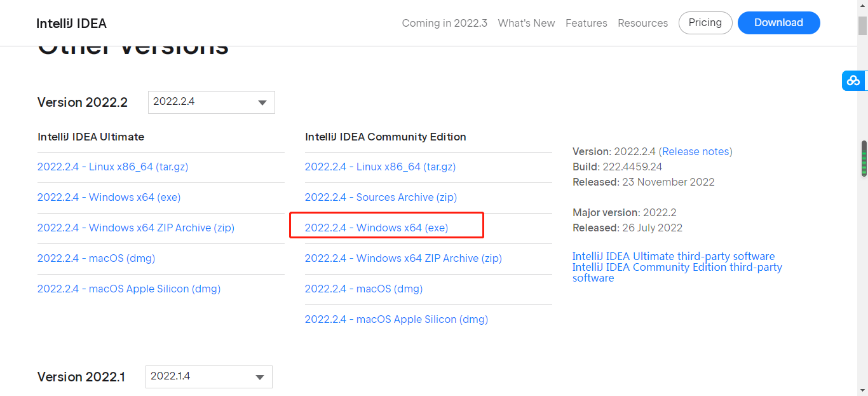Download Ultimate 2022.2.4 Windows x64 exe
868x396 pixels.
(109, 197)
